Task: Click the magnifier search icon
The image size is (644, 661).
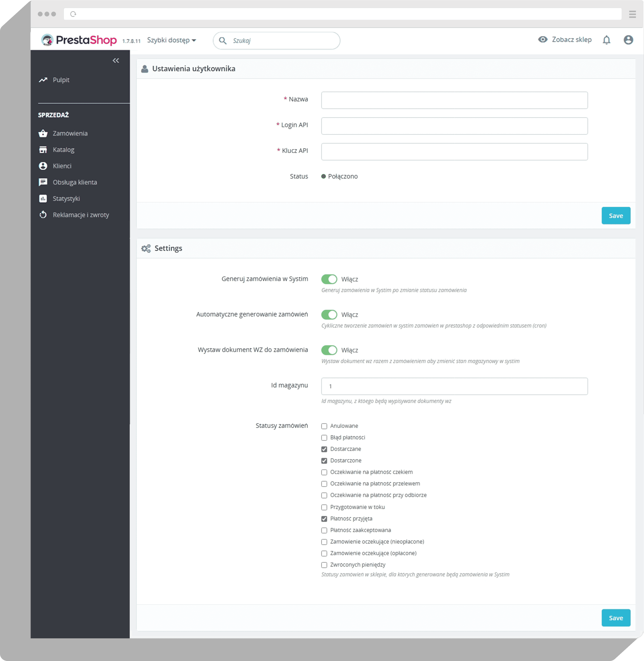Action: coord(223,41)
